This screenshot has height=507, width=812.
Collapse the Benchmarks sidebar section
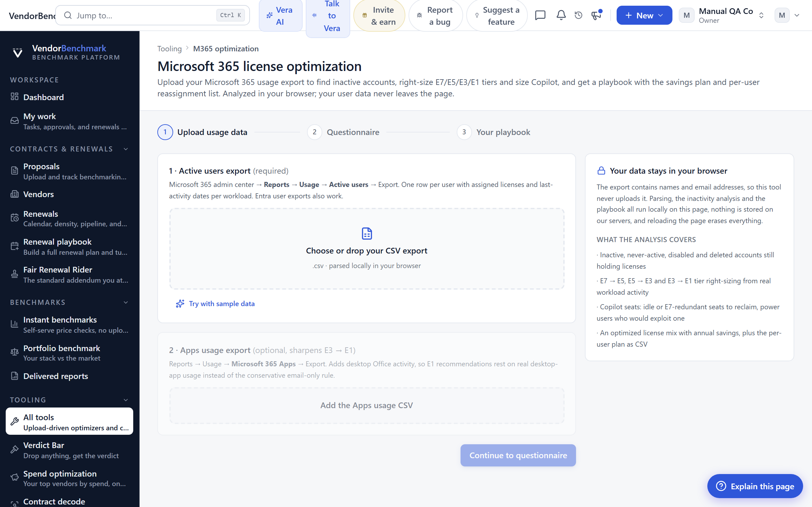(x=126, y=302)
